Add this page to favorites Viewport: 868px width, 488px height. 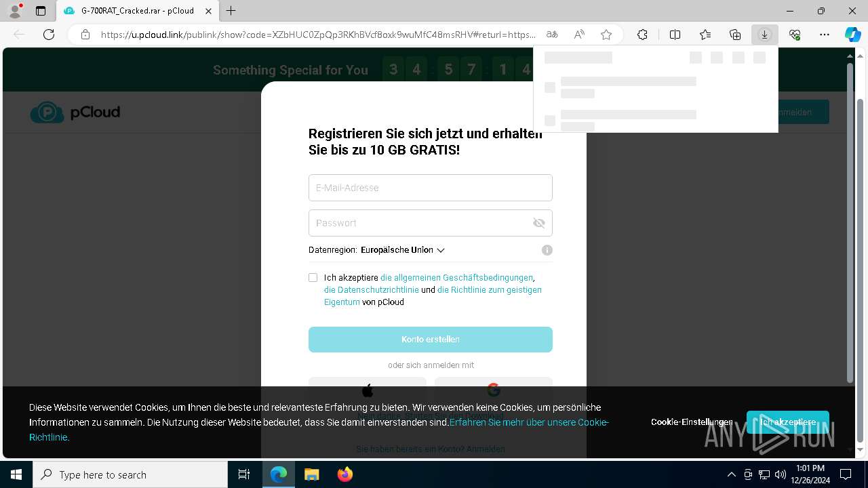coord(606,35)
